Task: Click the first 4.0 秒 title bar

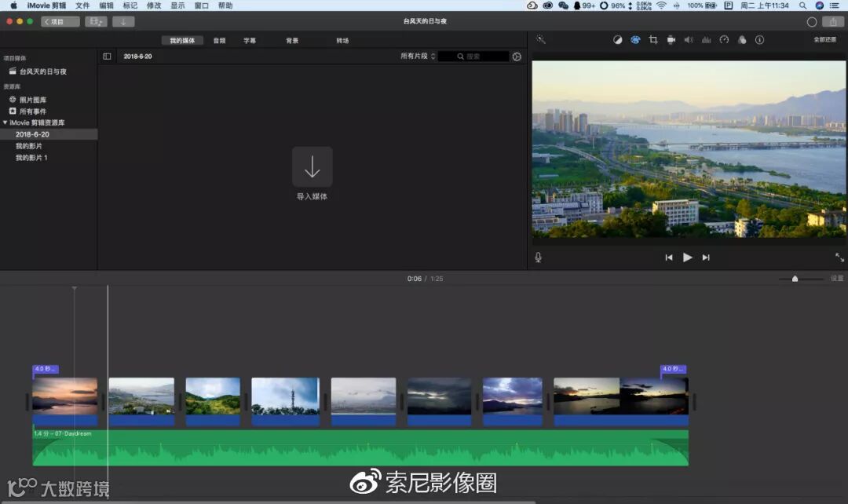Action: pyautogui.click(x=46, y=369)
